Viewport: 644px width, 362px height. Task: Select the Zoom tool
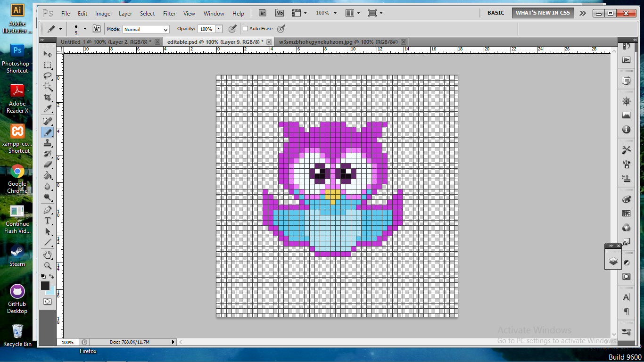pos(48,266)
